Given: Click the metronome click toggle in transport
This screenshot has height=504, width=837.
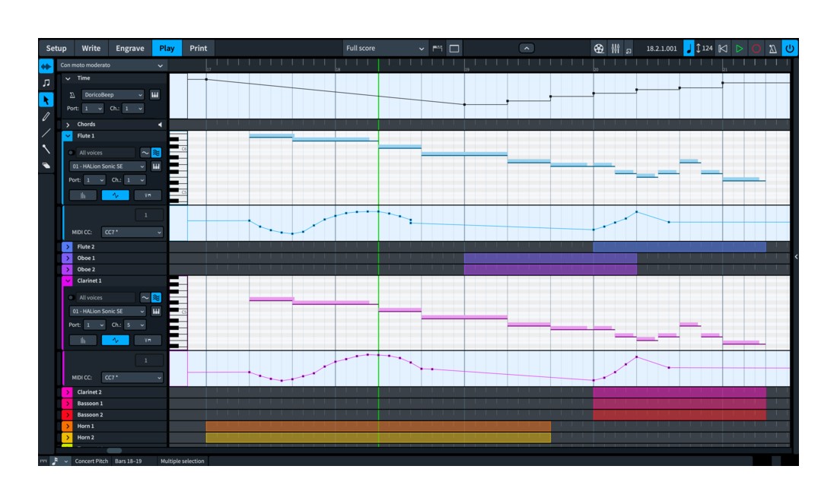Looking at the screenshot, I should tap(772, 49).
